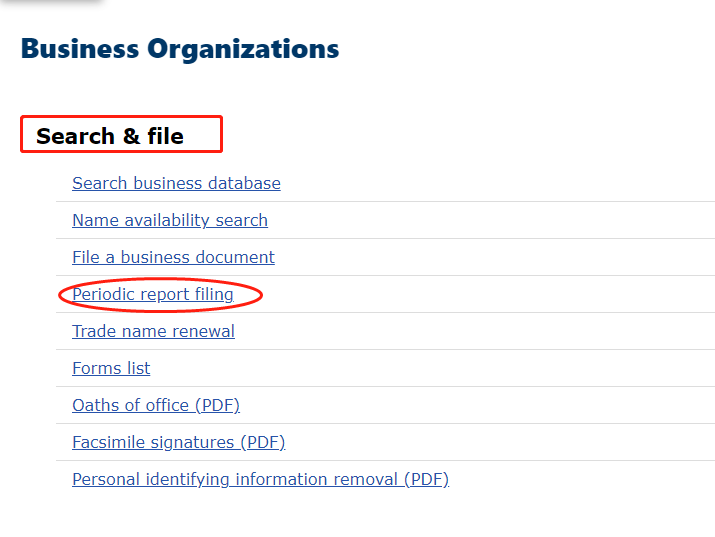Click the word "file" in the section heading
The image size is (715, 537).
[166, 136]
